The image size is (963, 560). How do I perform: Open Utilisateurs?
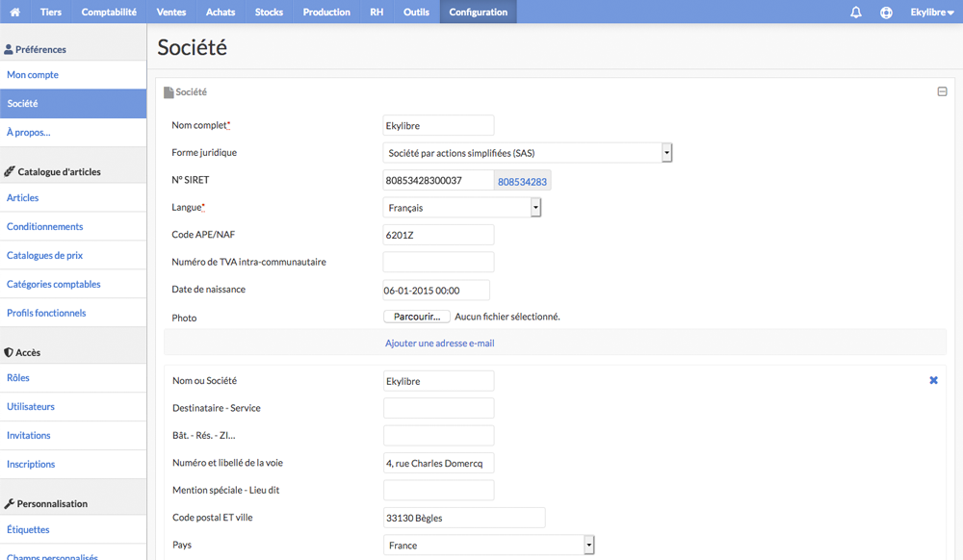coord(73,407)
